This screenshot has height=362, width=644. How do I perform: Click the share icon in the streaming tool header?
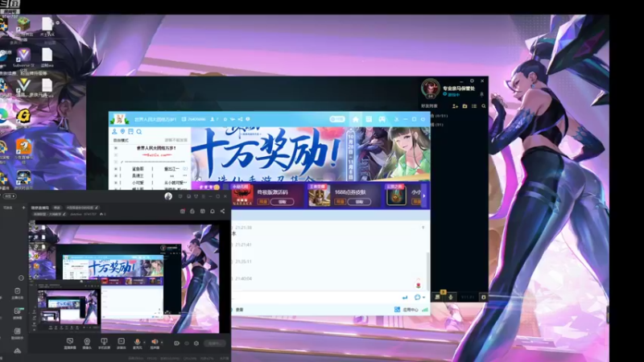tap(223, 211)
